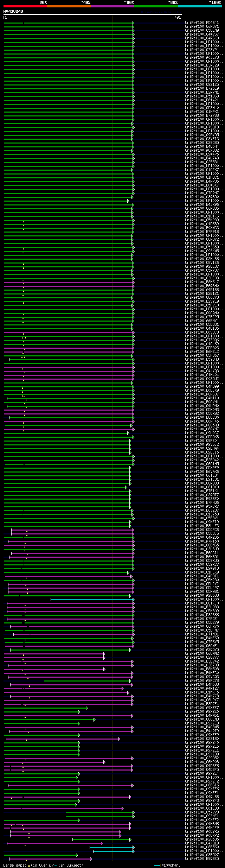225x868 pixels.
Task: Click label UniRef100_C5M230
Action: tap(202, 580)
